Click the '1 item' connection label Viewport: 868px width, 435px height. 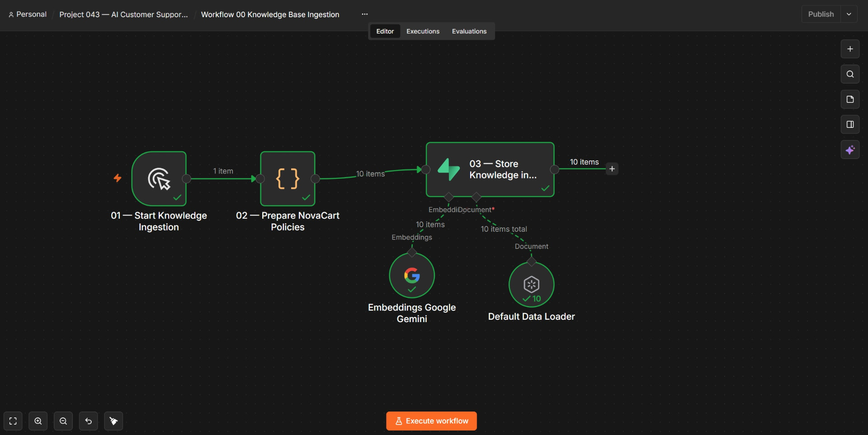tap(223, 171)
